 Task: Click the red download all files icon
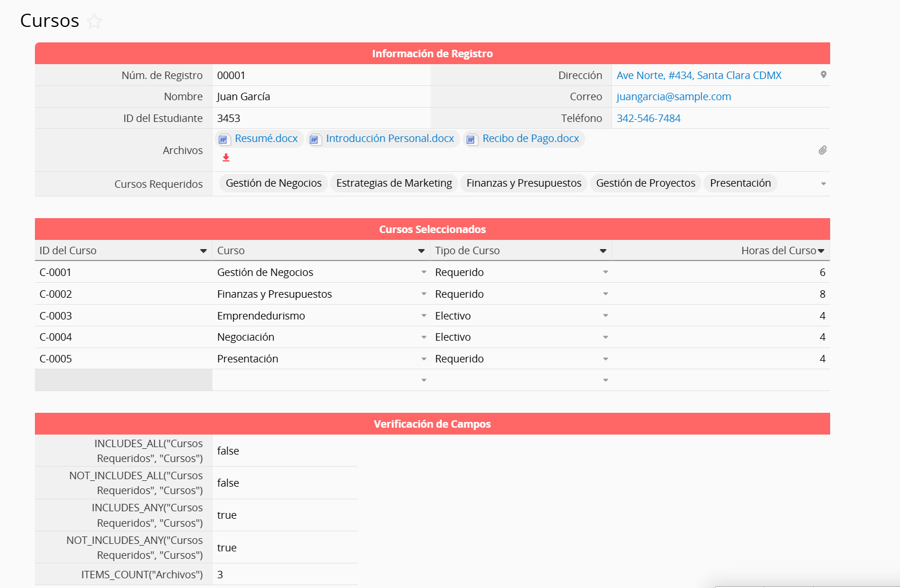tap(226, 157)
